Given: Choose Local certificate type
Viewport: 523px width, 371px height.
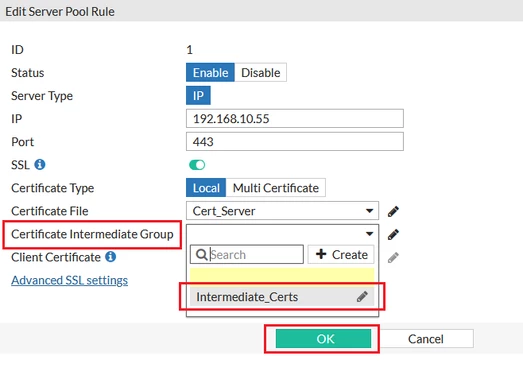Looking at the screenshot, I should (x=206, y=188).
